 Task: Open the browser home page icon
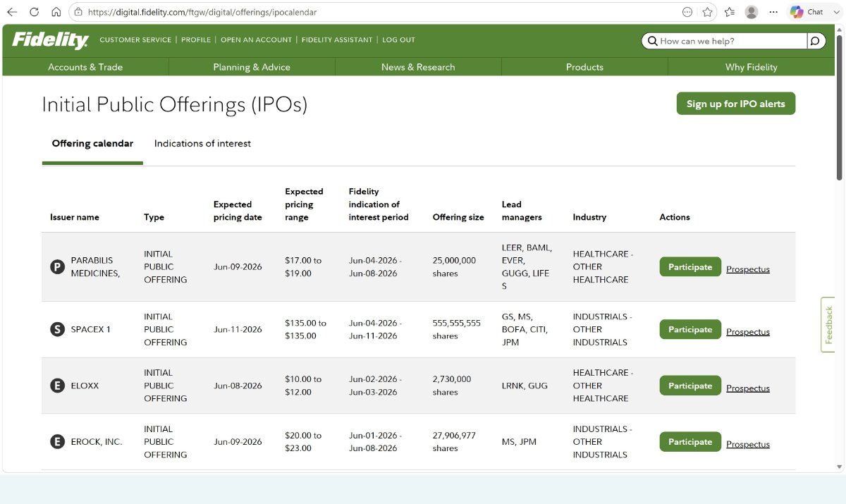click(x=56, y=12)
